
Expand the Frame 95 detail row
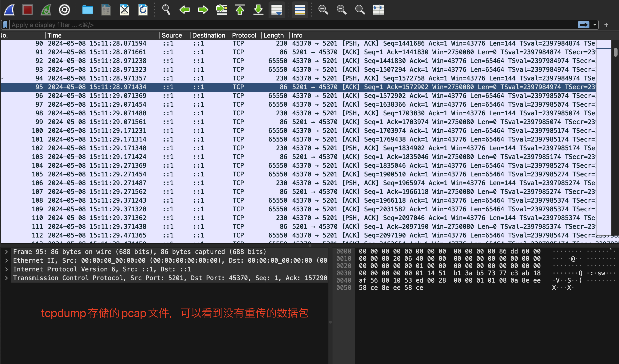coord(7,252)
